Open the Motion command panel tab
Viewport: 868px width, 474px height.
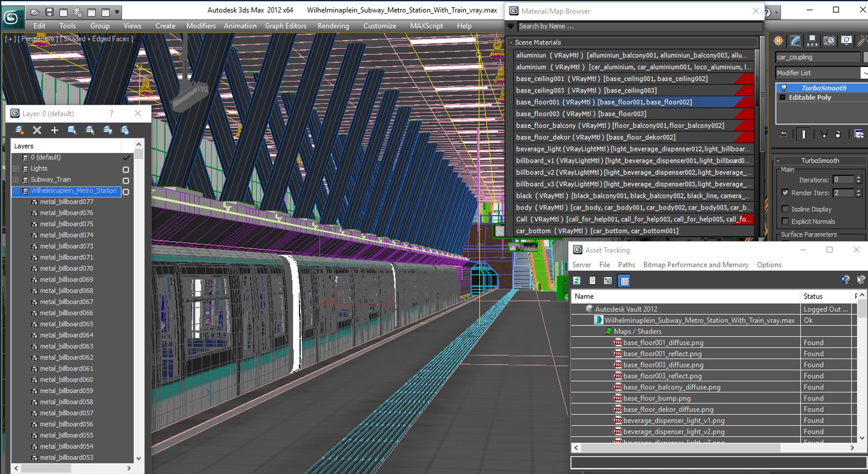(829, 41)
